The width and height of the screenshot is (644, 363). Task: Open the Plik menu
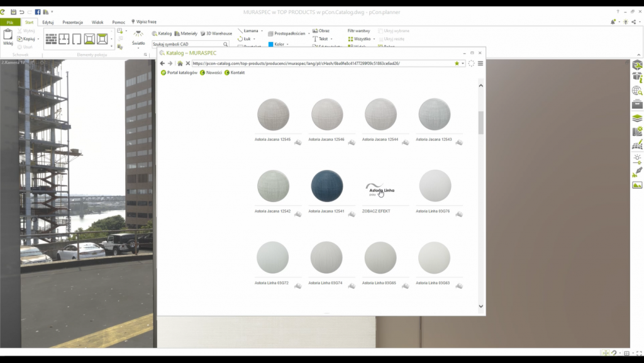tap(10, 22)
